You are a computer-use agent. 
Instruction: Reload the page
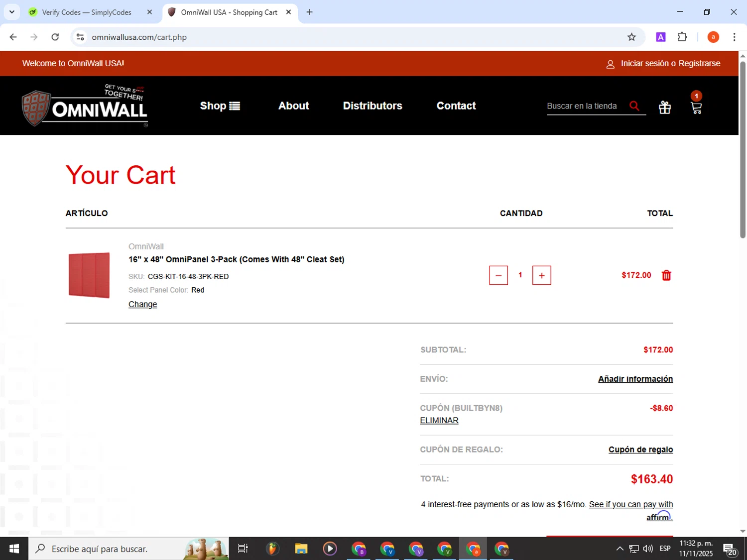point(55,37)
